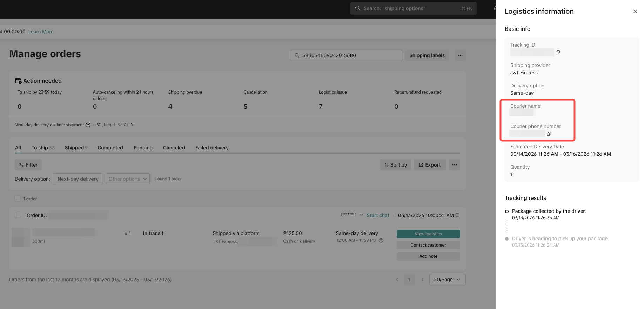This screenshot has width=644, height=309.
Task: Go to previous page arrow
Action: [x=397, y=280]
